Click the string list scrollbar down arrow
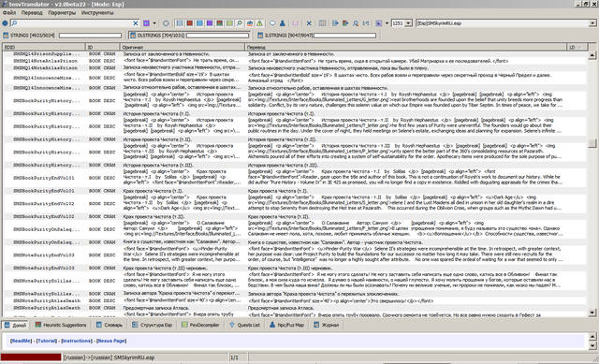 point(592,313)
